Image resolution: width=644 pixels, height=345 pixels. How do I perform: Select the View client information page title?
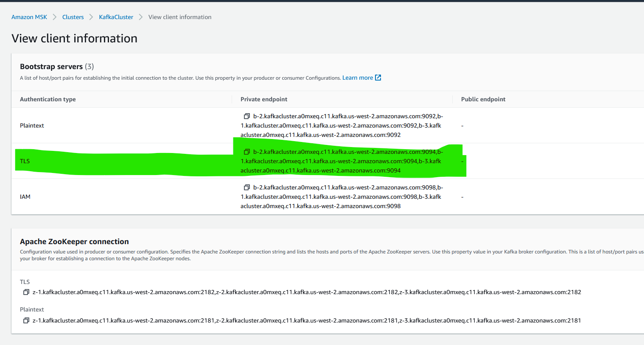tap(74, 39)
